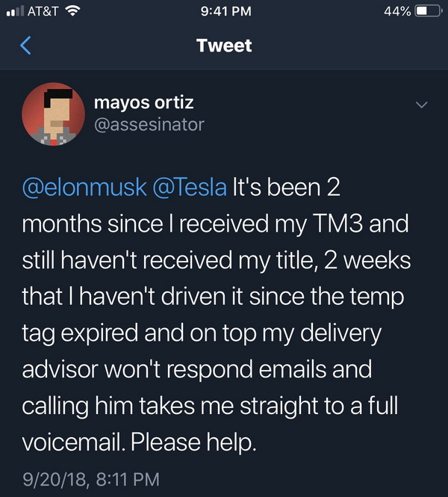Image resolution: width=448 pixels, height=497 pixels.
Task: Tap the Wi-Fi icon in status bar
Action: (x=72, y=11)
